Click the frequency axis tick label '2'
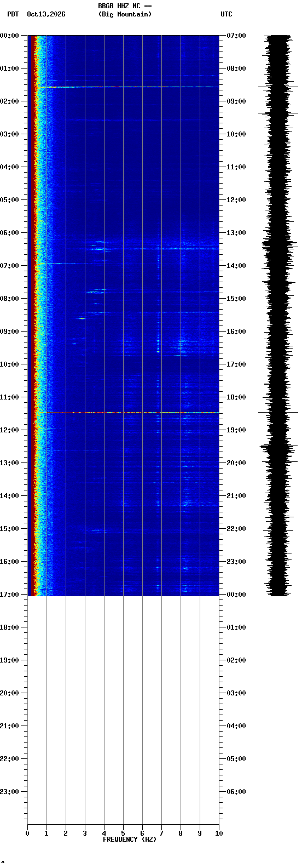The image size is (302, 868). 66,833
